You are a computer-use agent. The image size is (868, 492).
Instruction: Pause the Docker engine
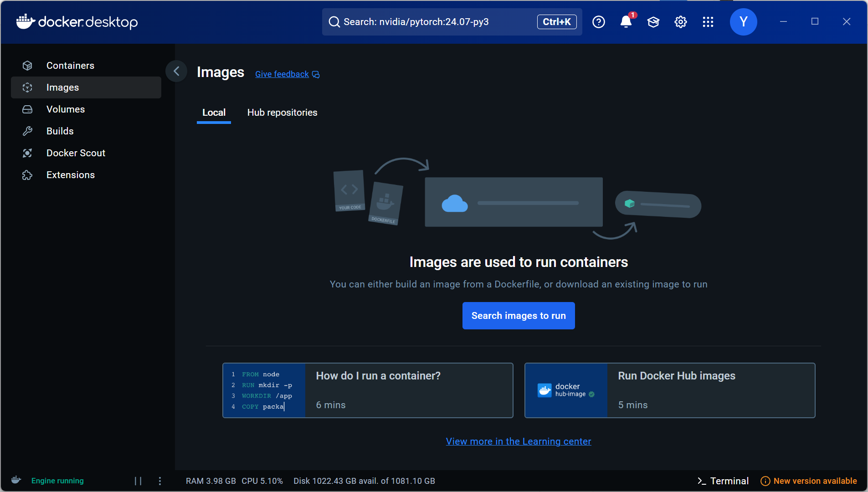138,481
